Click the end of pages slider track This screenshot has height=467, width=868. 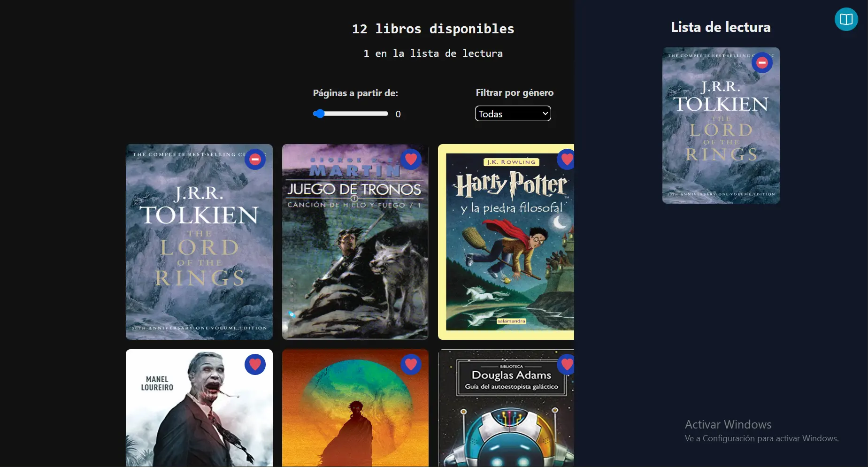(386, 114)
